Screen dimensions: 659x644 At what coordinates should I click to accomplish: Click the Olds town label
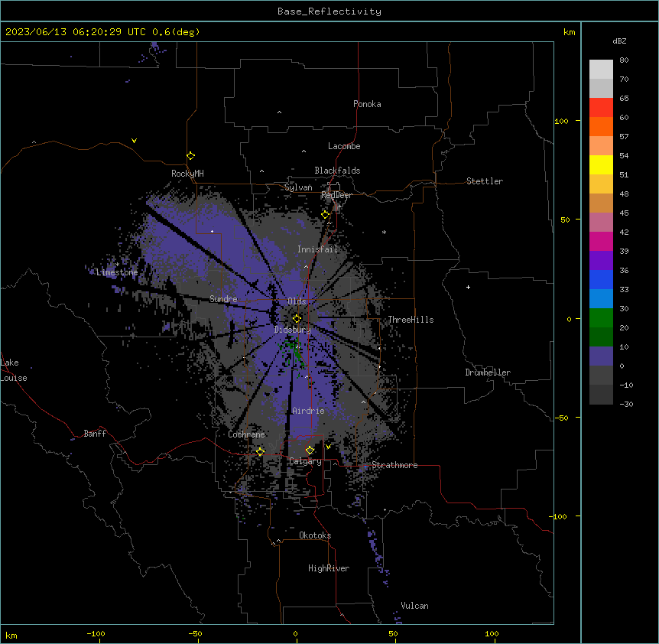[297, 301]
